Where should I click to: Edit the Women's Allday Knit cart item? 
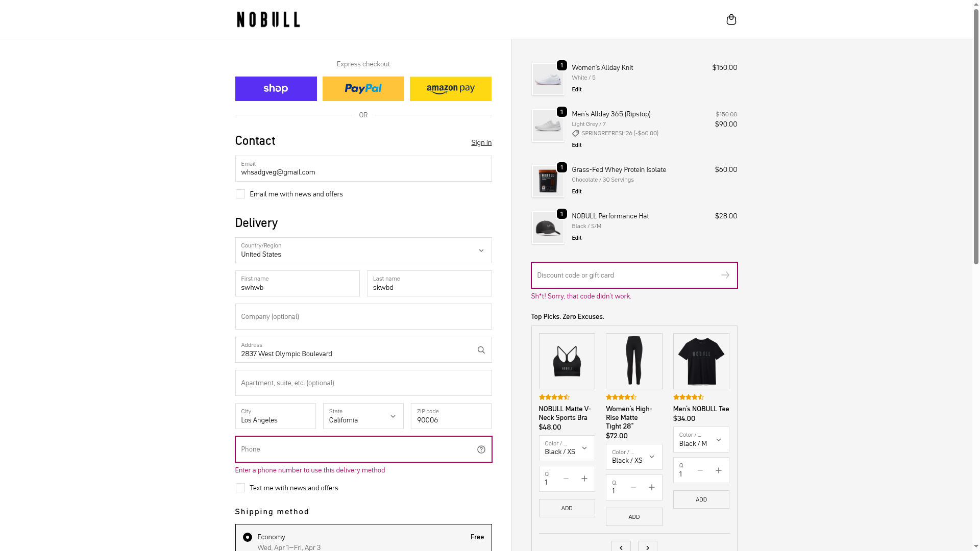point(576,89)
